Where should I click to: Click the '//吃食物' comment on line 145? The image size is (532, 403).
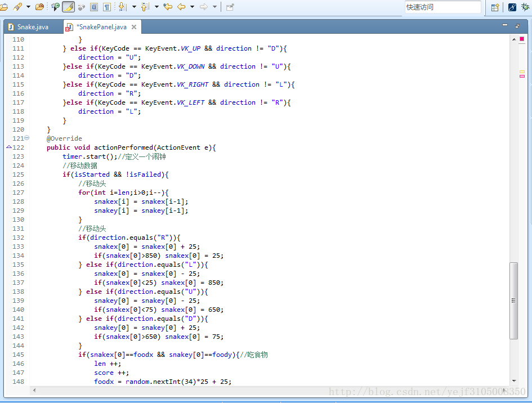(x=254, y=355)
